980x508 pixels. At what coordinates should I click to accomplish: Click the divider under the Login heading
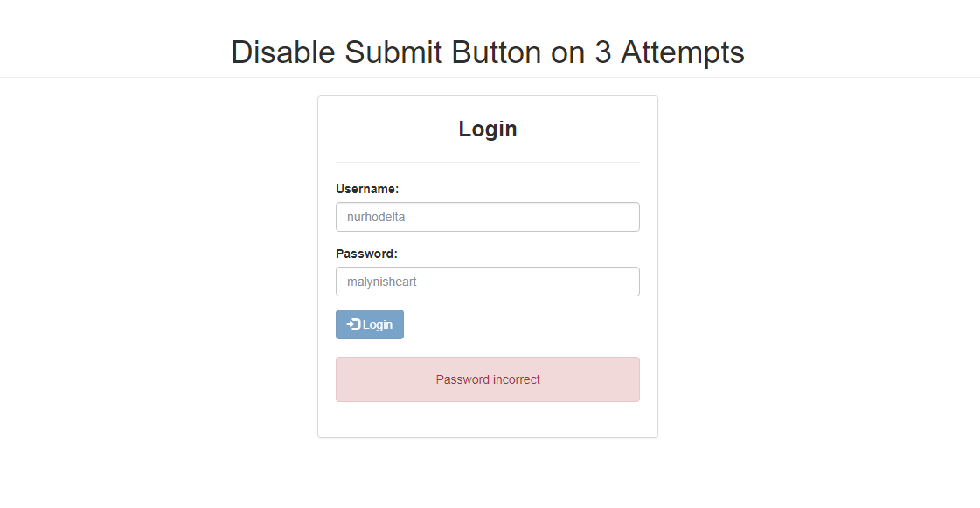click(487, 161)
